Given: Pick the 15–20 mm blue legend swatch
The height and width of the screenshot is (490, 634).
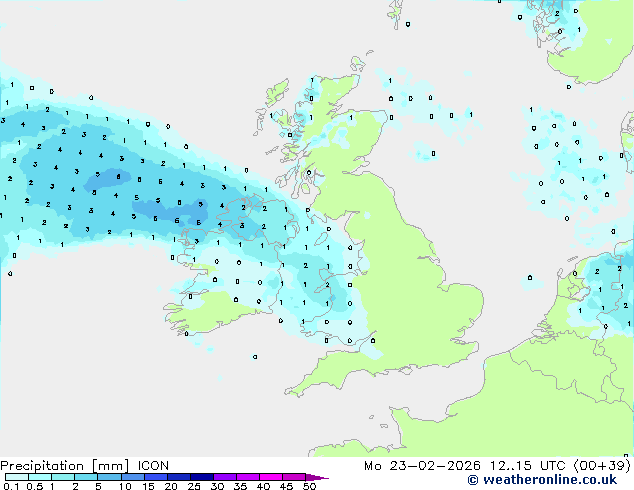Looking at the screenshot, I should point(155,477).
